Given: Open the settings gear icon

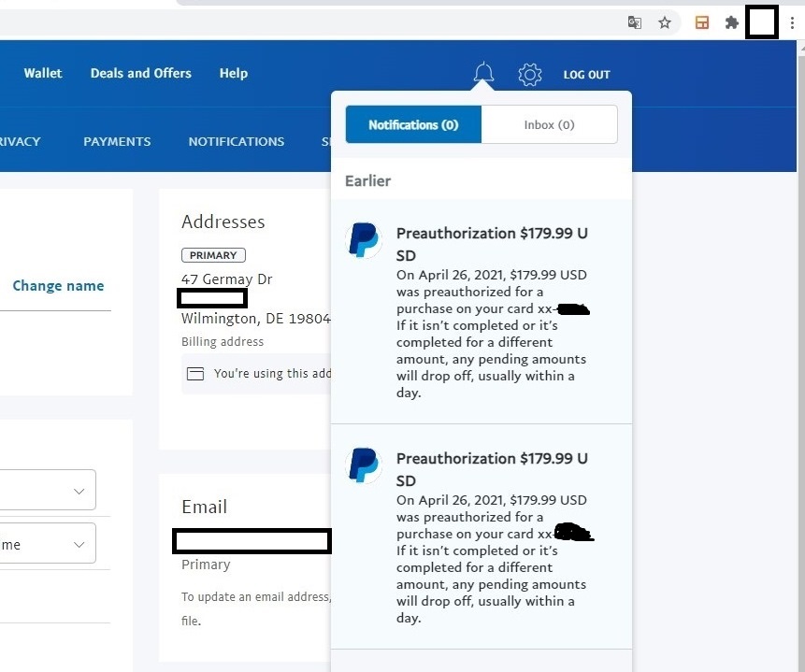Looking at the screenshot, I should (x=530, y=74).
